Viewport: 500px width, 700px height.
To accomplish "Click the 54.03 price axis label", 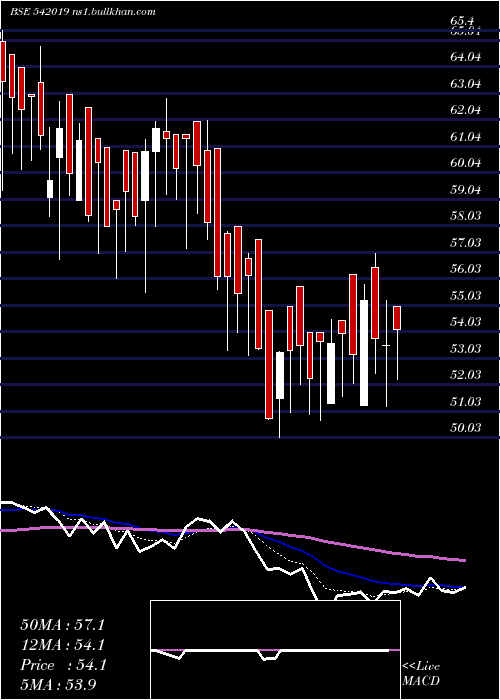I will [x=466, y=322].
